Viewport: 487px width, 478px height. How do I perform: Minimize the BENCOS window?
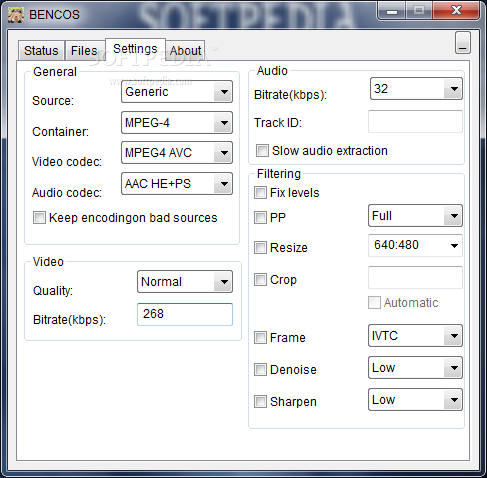(x=392, y=11)
